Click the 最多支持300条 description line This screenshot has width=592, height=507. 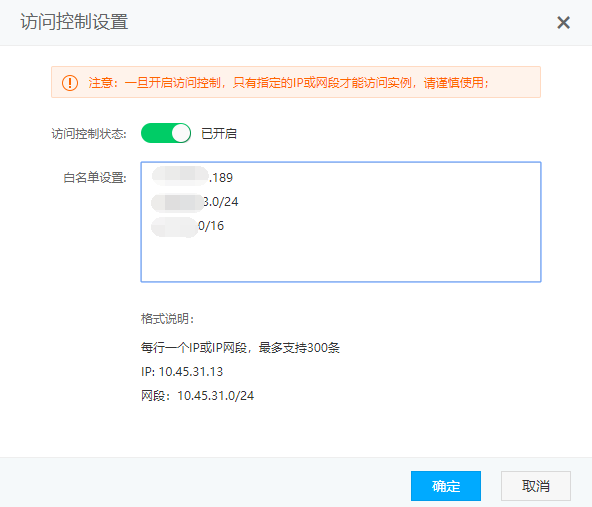click(240, 347)
